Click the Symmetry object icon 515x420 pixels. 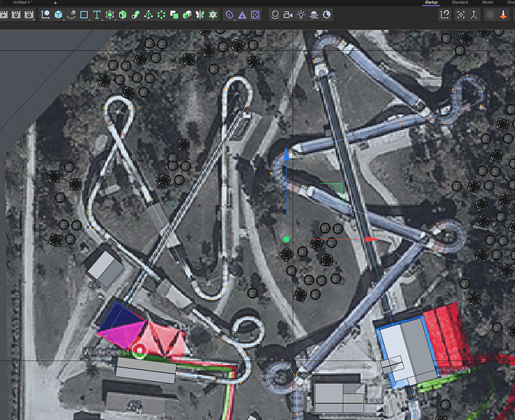point(200,14)
